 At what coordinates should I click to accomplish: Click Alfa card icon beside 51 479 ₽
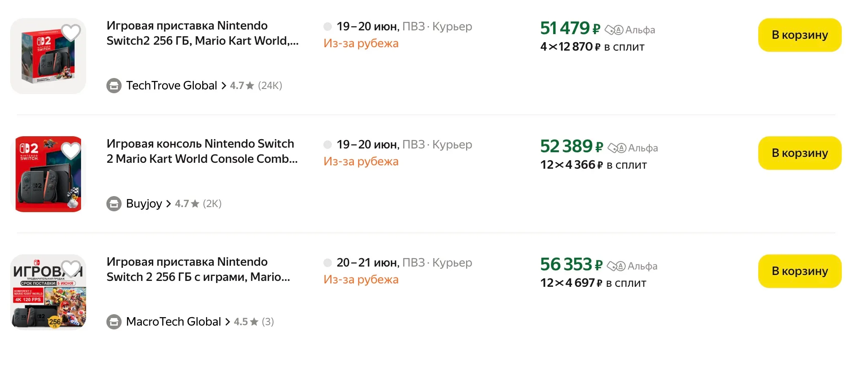(614, 30)
